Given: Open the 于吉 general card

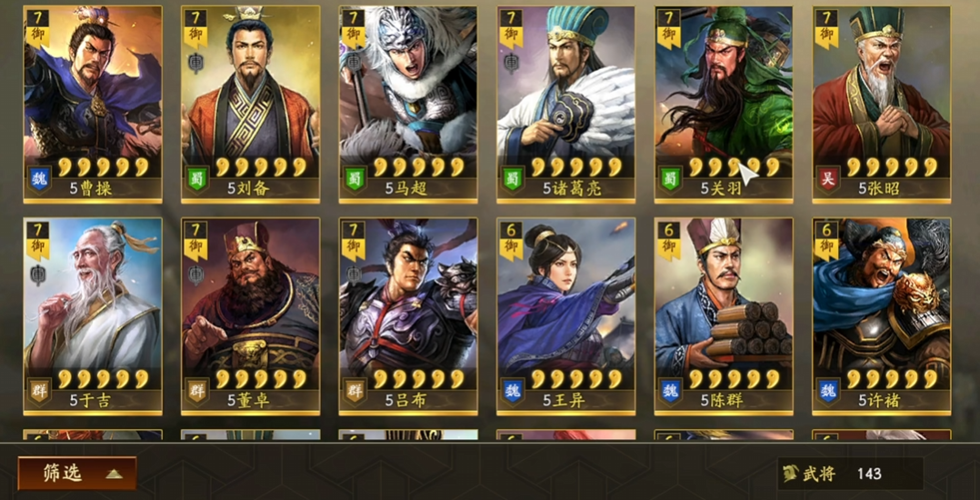Looking at the screenshot, I should click(93, 316).
